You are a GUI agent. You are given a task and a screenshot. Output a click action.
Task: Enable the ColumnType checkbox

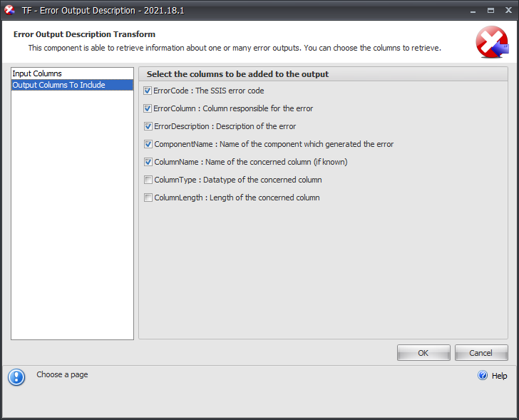coord(148,180)
